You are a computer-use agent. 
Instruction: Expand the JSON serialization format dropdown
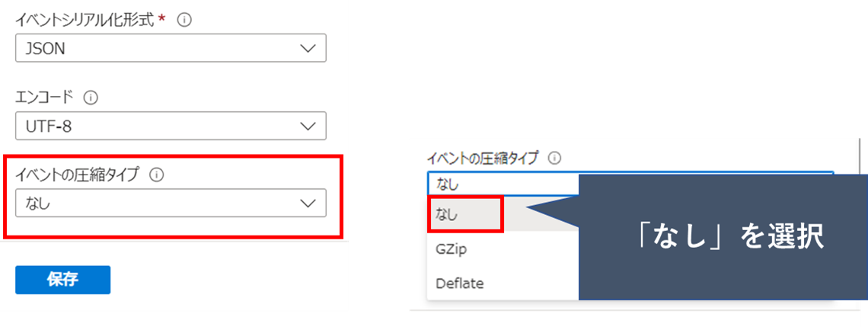pos(171,48)
